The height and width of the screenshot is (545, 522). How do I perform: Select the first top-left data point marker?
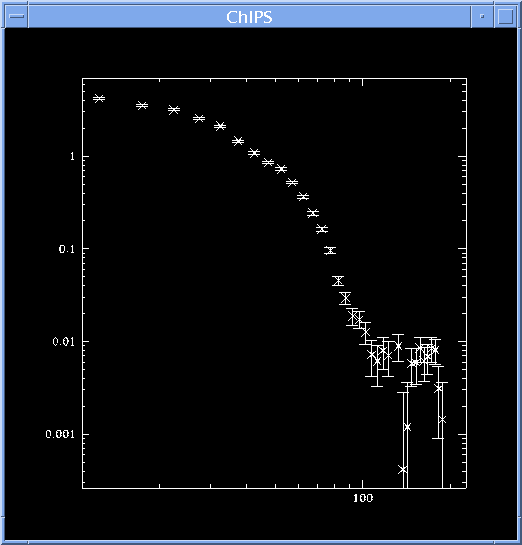pyautogui.click(x=99, y=98)
